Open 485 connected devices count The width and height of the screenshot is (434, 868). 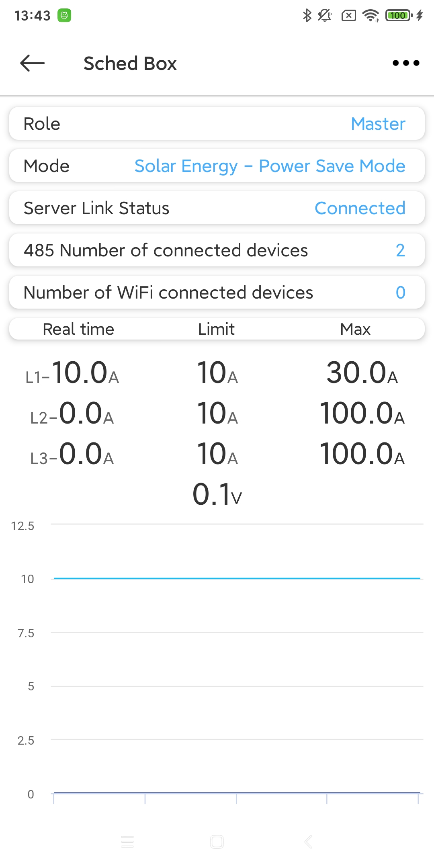click(217, 250)
